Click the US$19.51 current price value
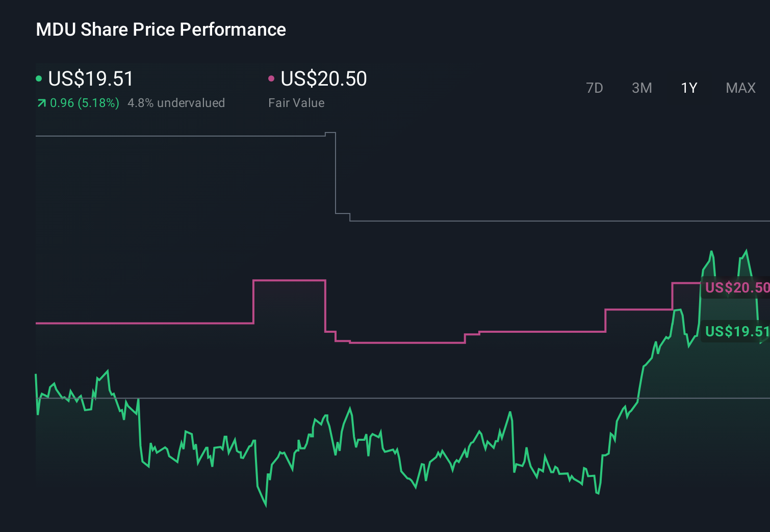Image resolution: width=770 pixels, height=532 pixels. (x=90, y=78)
